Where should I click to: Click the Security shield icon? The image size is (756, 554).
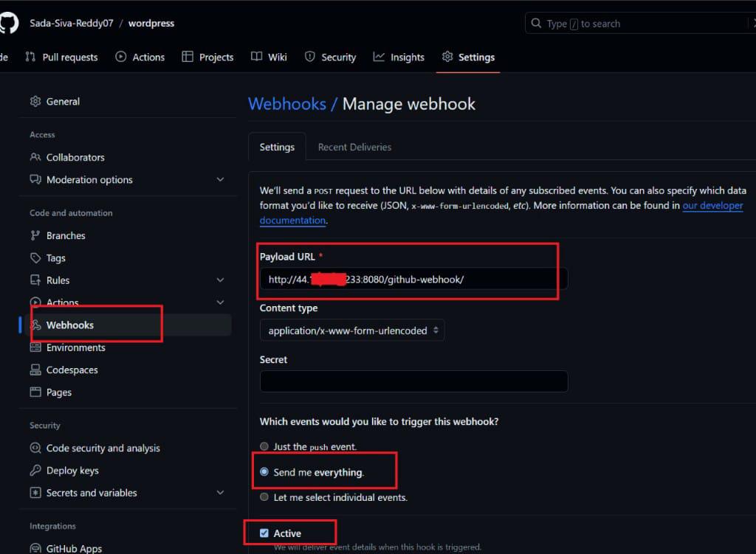(310, 57)
